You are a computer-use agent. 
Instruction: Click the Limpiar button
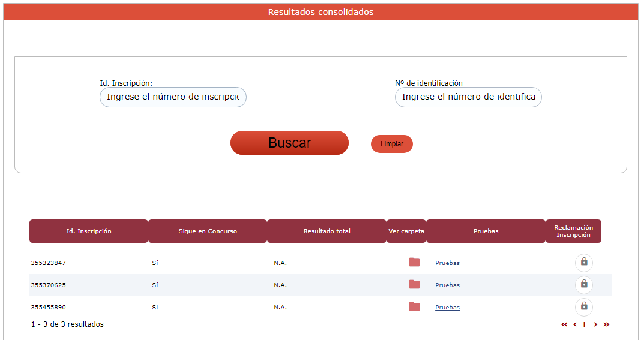(392, 144)
